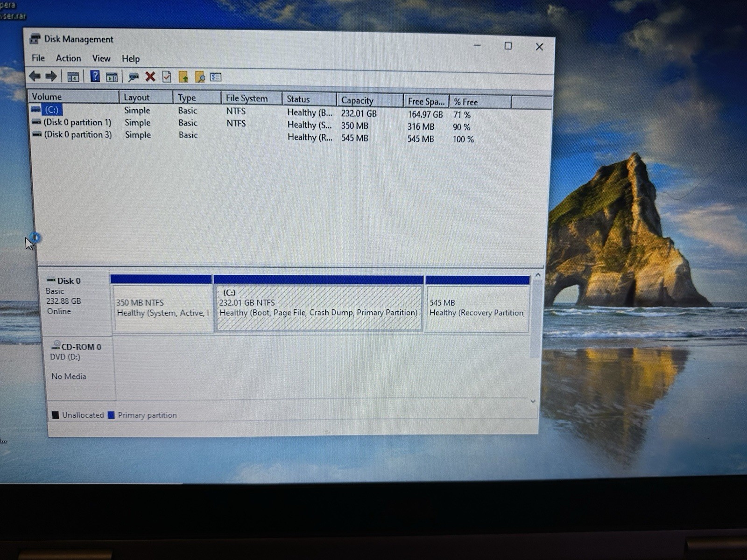
Task: Click the scroll up arrow of disk pane
Action: 538,275
